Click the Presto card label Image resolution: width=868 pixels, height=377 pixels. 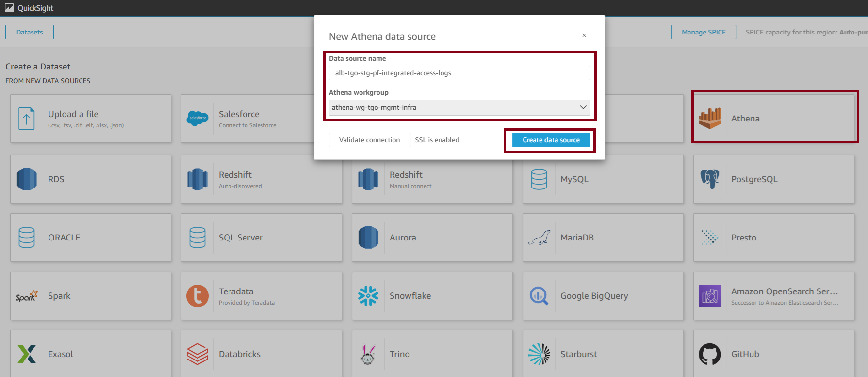[744, 238]
